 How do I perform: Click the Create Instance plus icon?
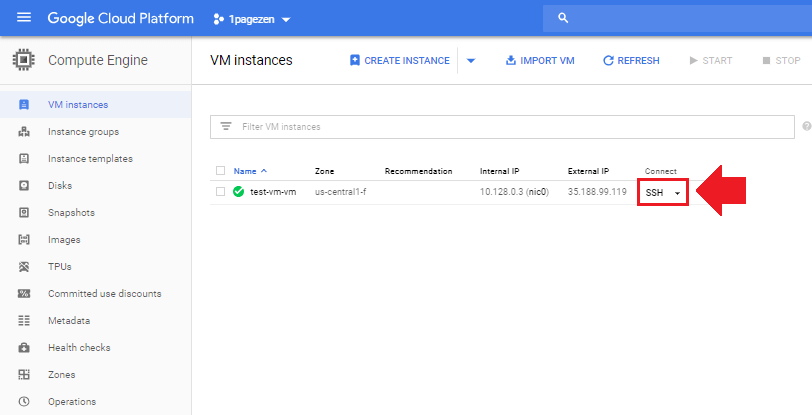(355, 61)
